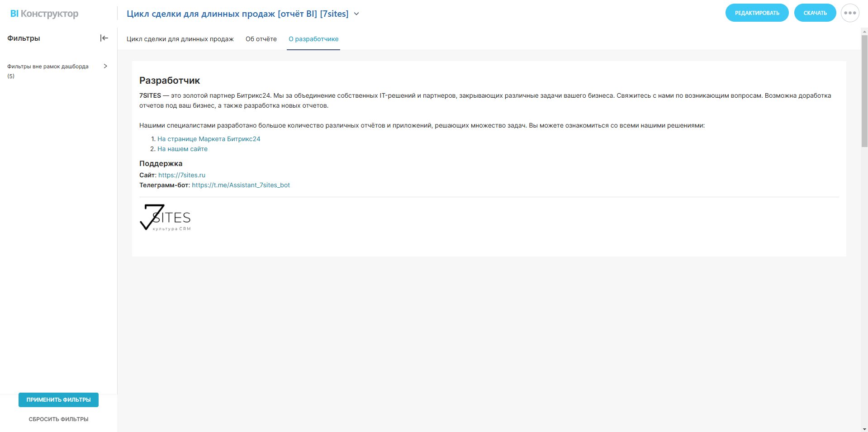Expand Фильтры вне рамок дашборда section

[105, 66]
